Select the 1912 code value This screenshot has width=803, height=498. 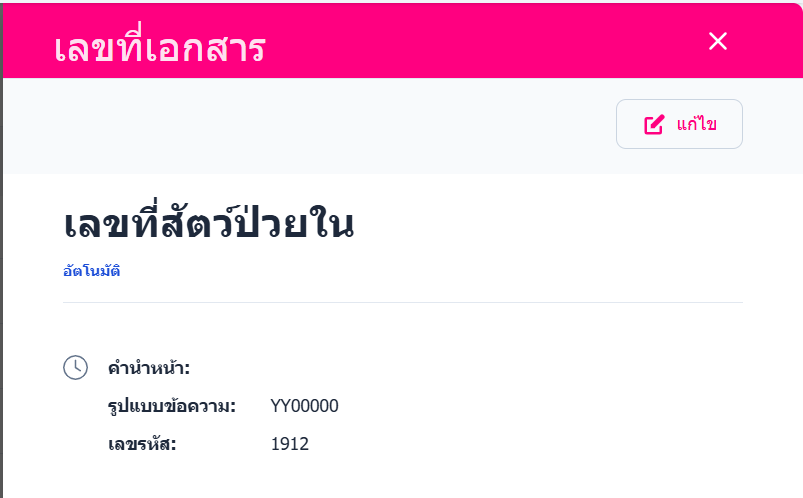(x=290, y=444)
